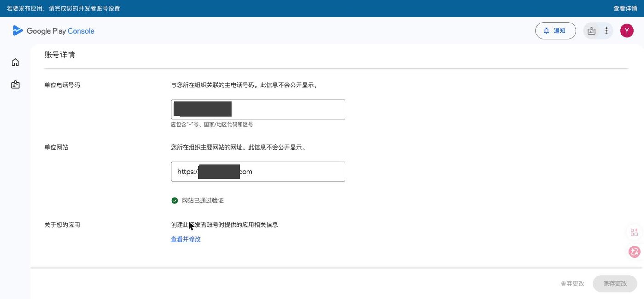The height and width of the screenshot is (299, 644).
Task: Click the floating translate icon
Action: coord(634,252)
